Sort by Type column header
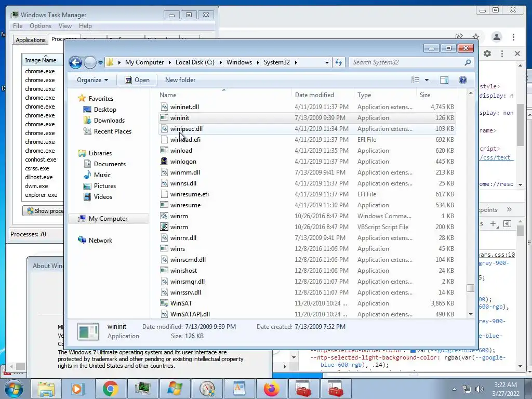 pos(385,95)
